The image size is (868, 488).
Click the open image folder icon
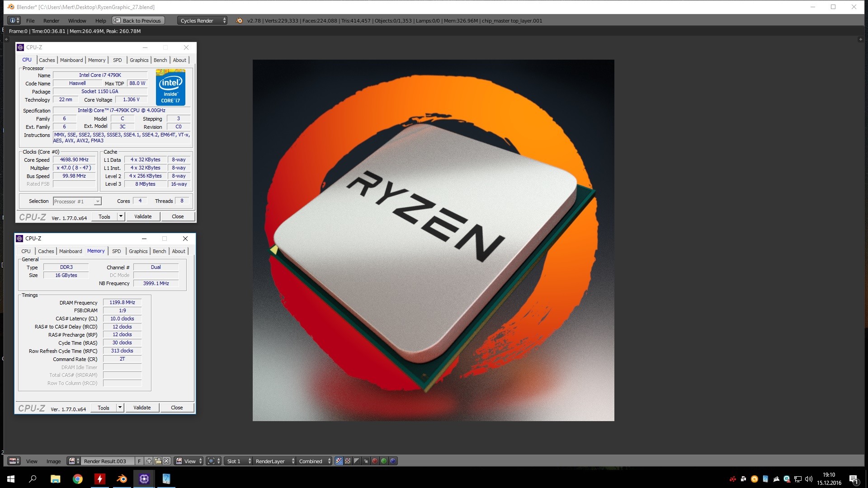pyautogui.click(x=158, y=461)
